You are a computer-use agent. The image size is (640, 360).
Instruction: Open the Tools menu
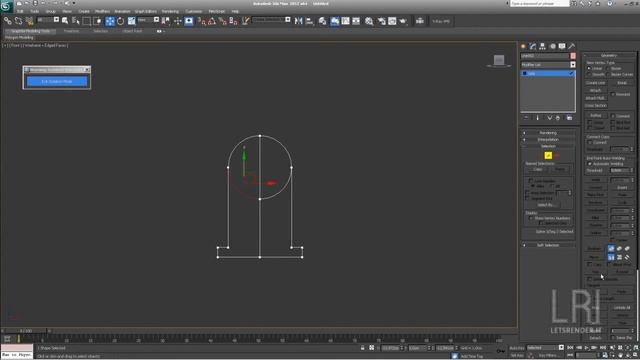coord(35,11)
